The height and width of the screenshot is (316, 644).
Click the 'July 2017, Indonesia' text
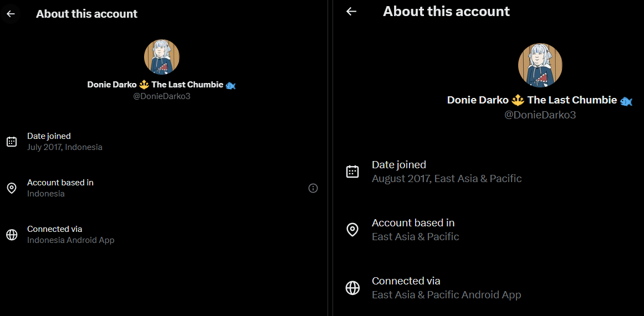[x=64, y=147]
